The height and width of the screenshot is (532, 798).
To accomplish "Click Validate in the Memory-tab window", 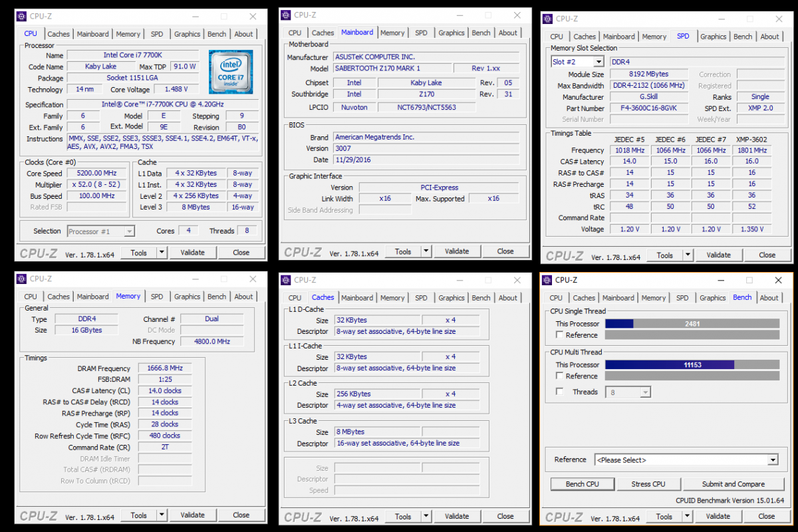I will [x=192, y=515].
